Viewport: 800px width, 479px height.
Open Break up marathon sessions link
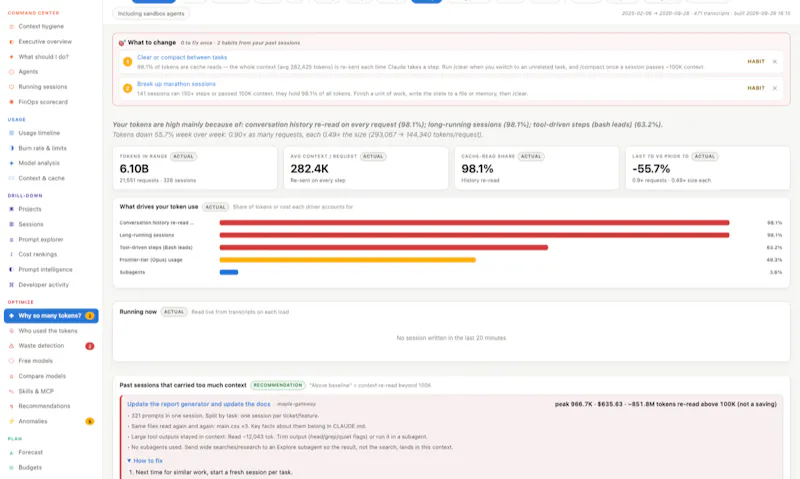tap(177, 84)
